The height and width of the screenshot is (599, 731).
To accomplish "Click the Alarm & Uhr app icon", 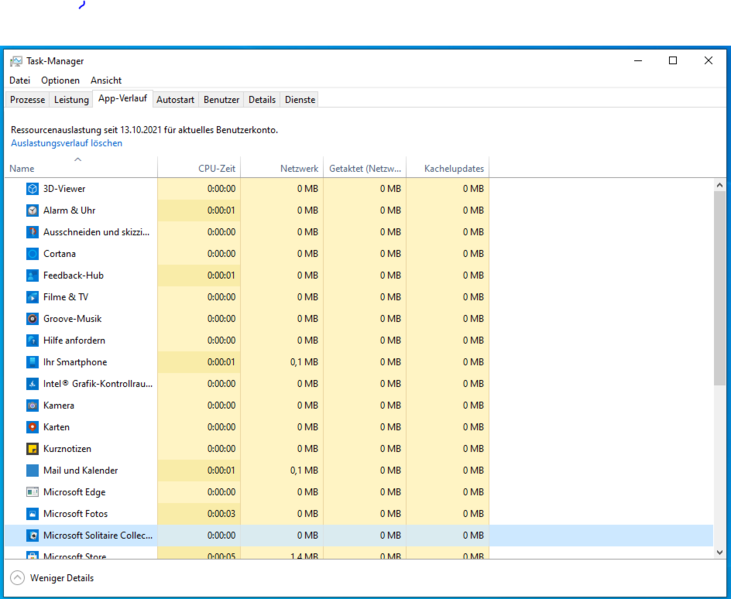I will coord(33,211).
